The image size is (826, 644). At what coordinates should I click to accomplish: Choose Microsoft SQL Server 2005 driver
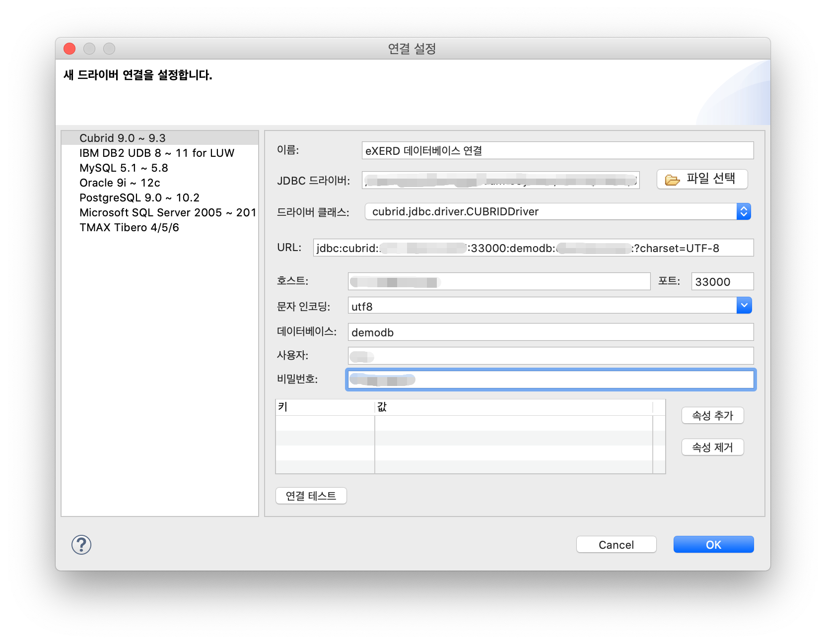160,212
